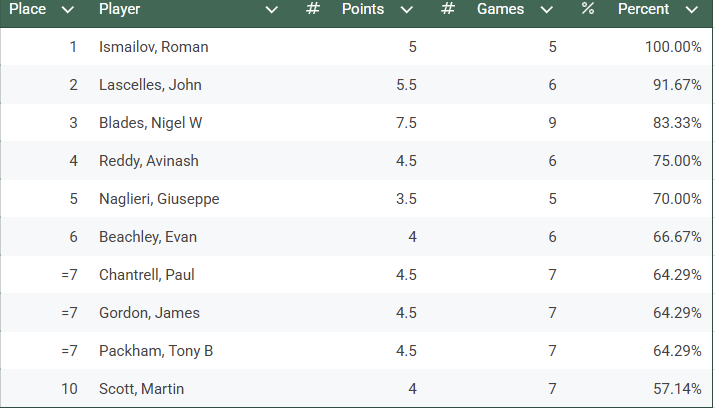Expand the Player column dropdown chevron
The height and width of the screenshot is (408, 715).
272,10
